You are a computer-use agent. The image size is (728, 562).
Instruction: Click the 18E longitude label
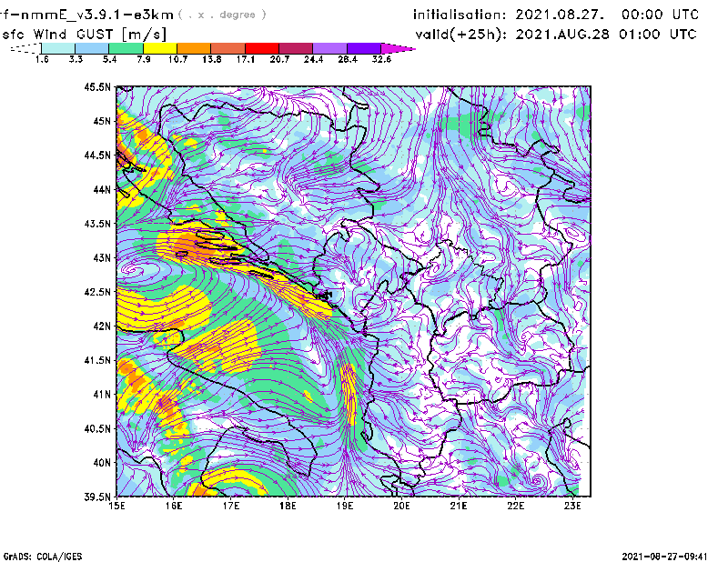tap(288, 506)
